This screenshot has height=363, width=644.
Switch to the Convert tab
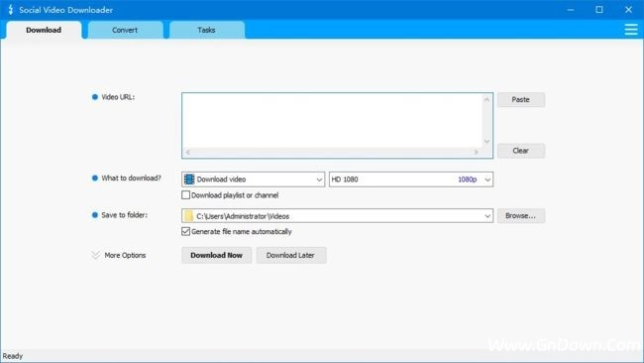point(125,30)
